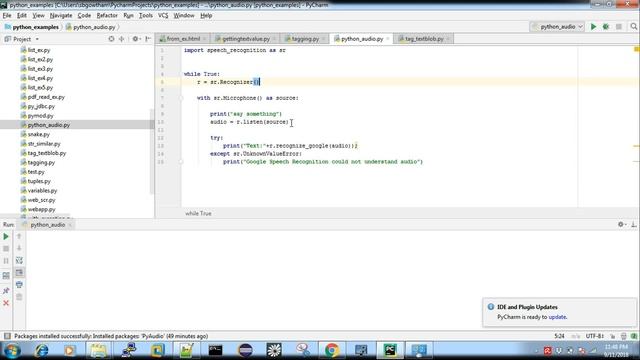Click the project tree vertical scrollbar
Image resolution: width=640 pixels, height=360 pixels.
tap(152, 151)
